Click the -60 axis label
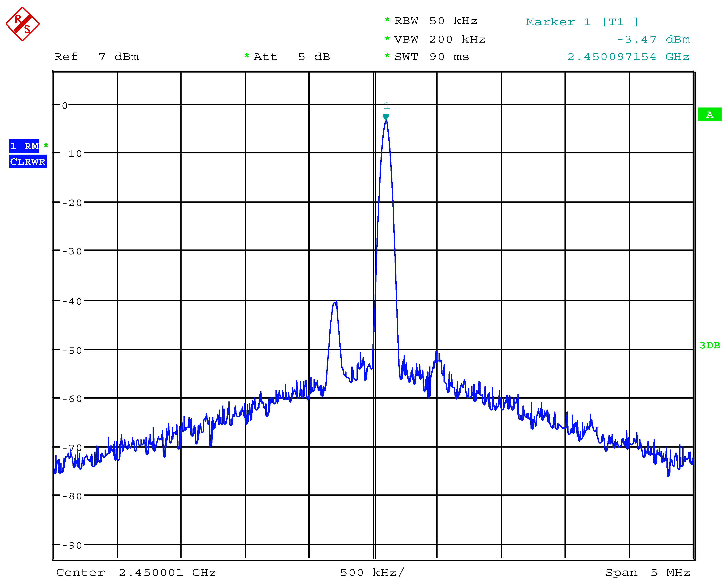Viewport: 728px width, 586px height. 72,399
